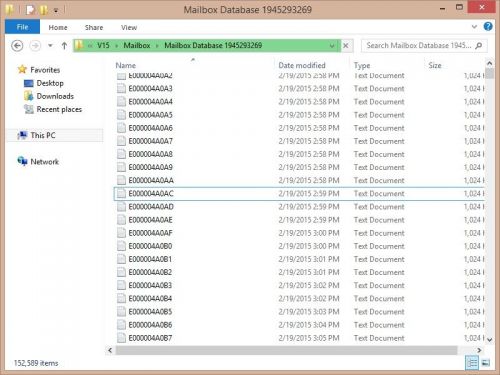Open the Quick Access Toolbar customize dropdown
500x375 pixels.
[x=56, y=11]
